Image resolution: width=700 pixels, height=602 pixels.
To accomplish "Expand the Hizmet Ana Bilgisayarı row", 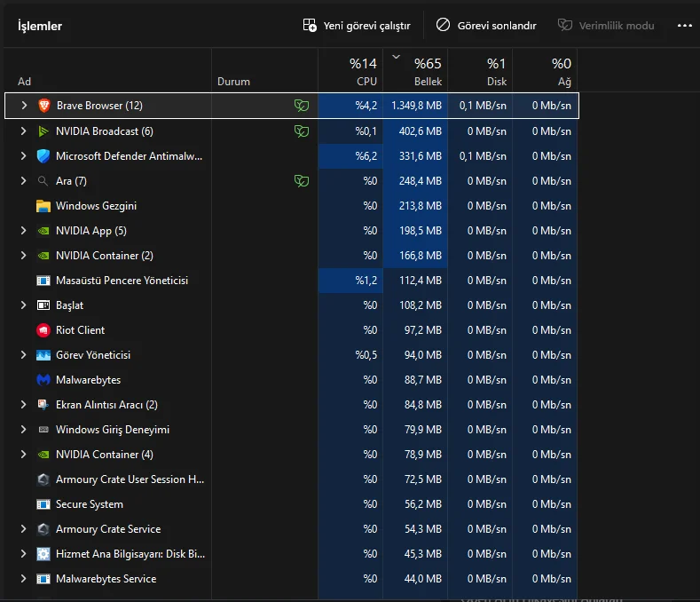I will click(x=23, y=554).
